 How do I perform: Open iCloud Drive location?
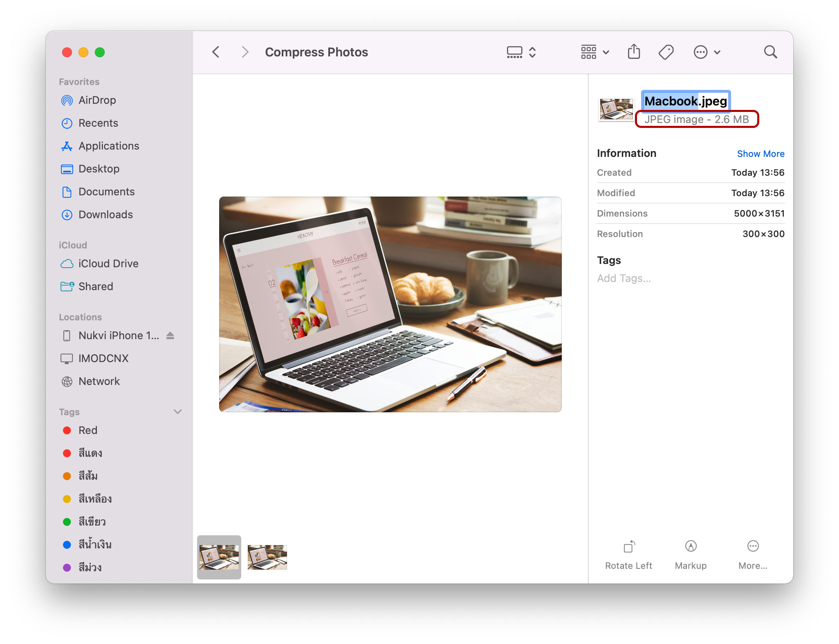(x=108, y=264)
